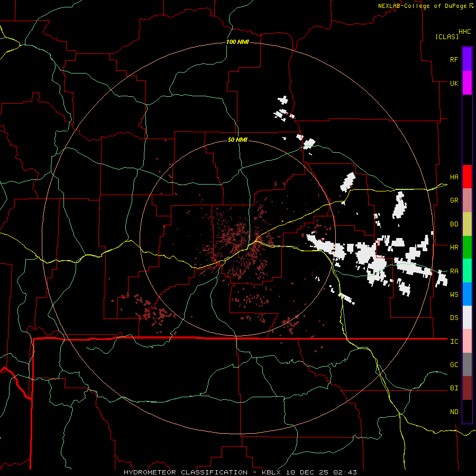Click the RF purple legend swatch
The image size is (476, 476).
coord(467,59)
